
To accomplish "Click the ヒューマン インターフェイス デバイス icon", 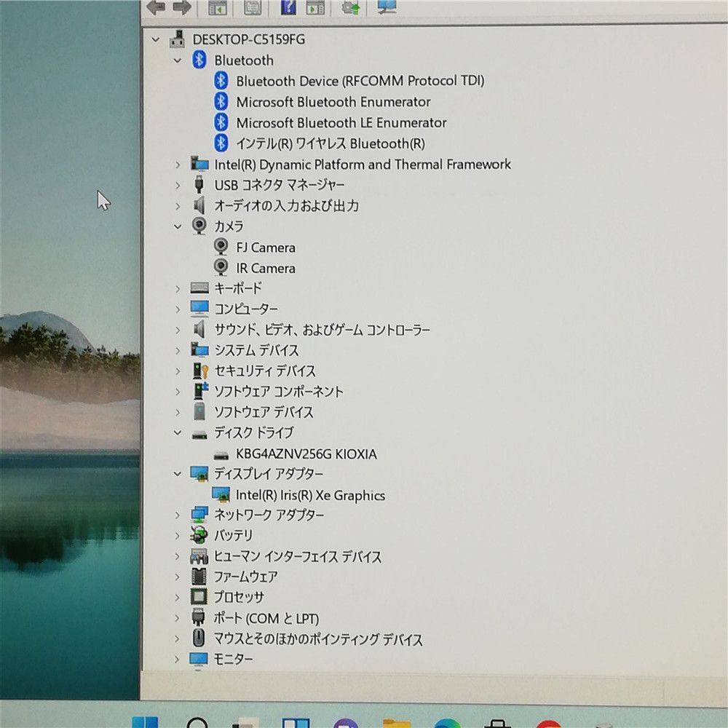I will pyautogui.click(x=199, y=555).
